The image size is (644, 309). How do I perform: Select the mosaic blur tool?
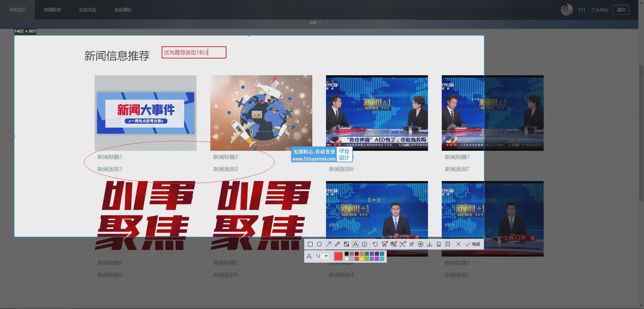(346, 244)
